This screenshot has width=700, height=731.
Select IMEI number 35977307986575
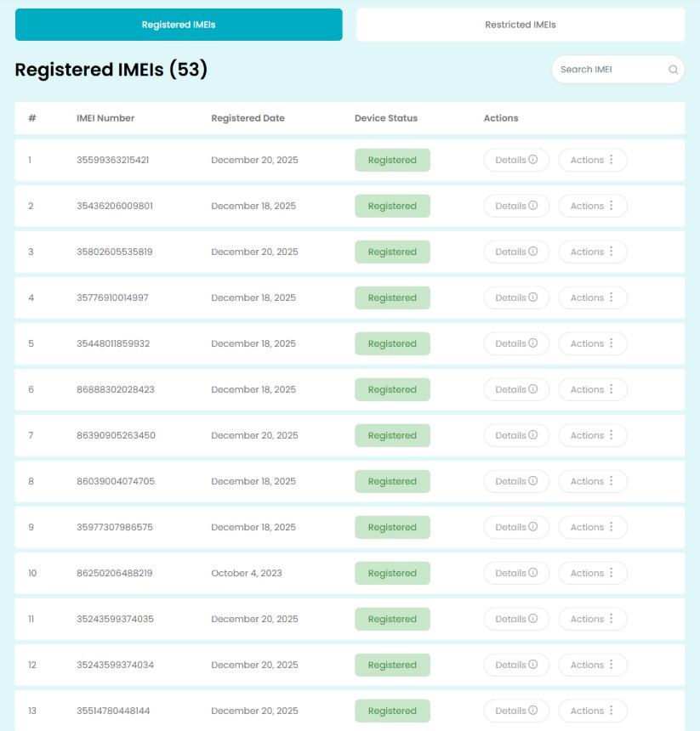point(115,527)
